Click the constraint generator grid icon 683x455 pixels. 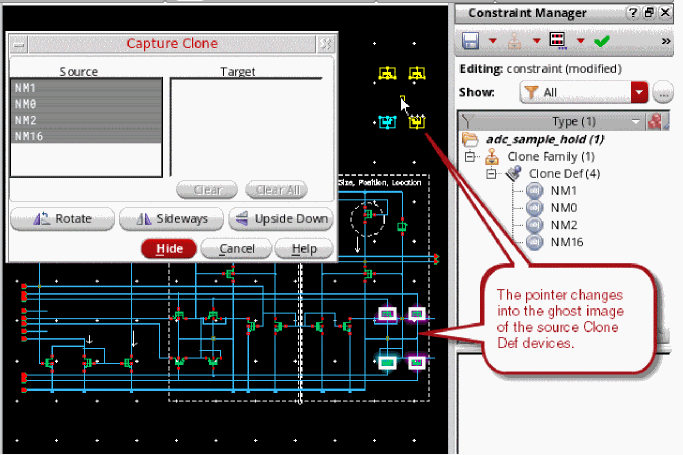coord(557,41)
